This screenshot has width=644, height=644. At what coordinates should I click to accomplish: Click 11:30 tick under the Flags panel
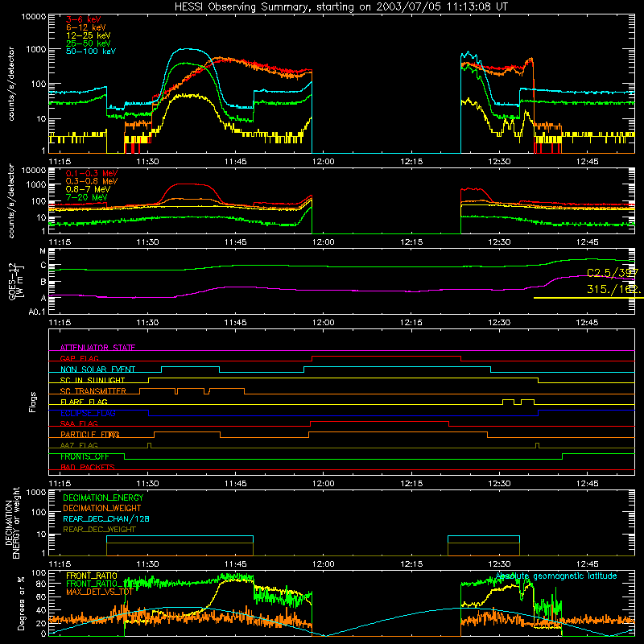click(147, 484)
